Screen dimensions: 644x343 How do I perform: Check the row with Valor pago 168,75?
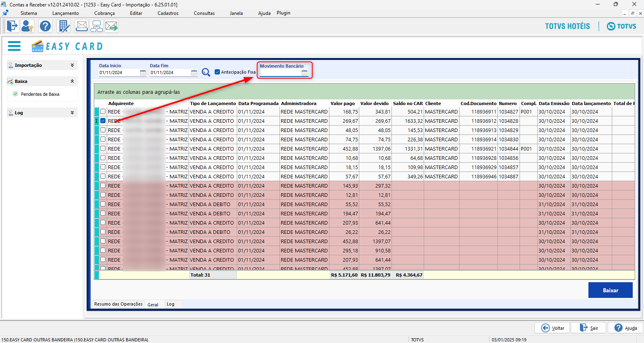tap(103, 112)
